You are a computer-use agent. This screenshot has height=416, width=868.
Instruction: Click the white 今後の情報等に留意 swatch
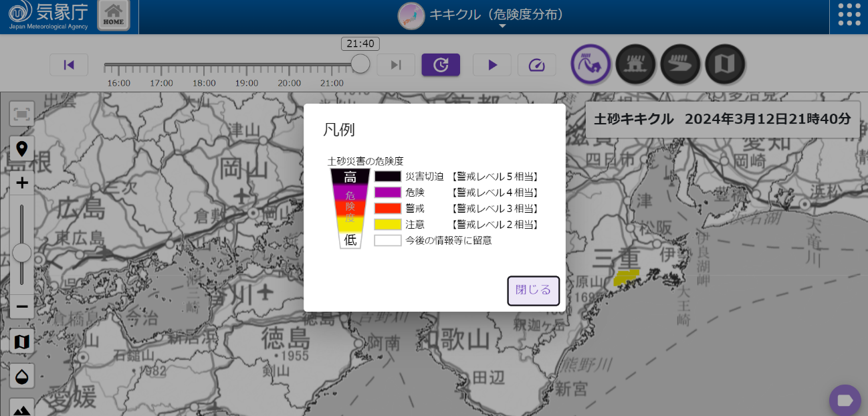coord(388,241)
